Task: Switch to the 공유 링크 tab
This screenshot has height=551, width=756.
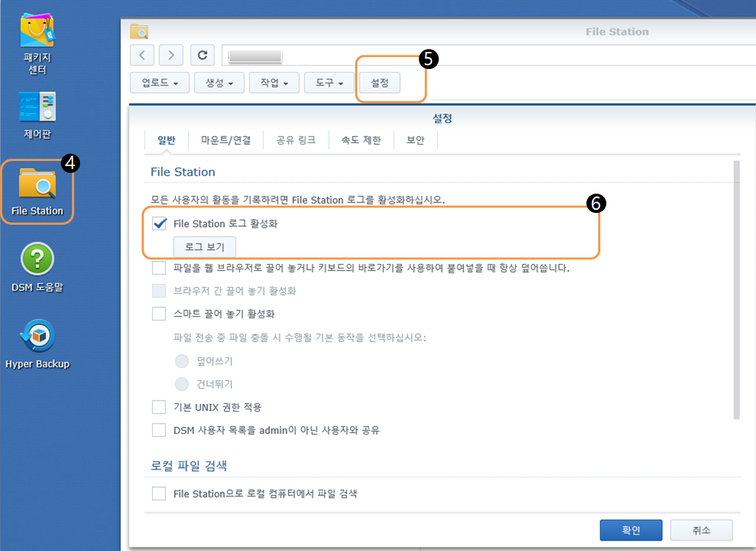Action: click(296, 140)
